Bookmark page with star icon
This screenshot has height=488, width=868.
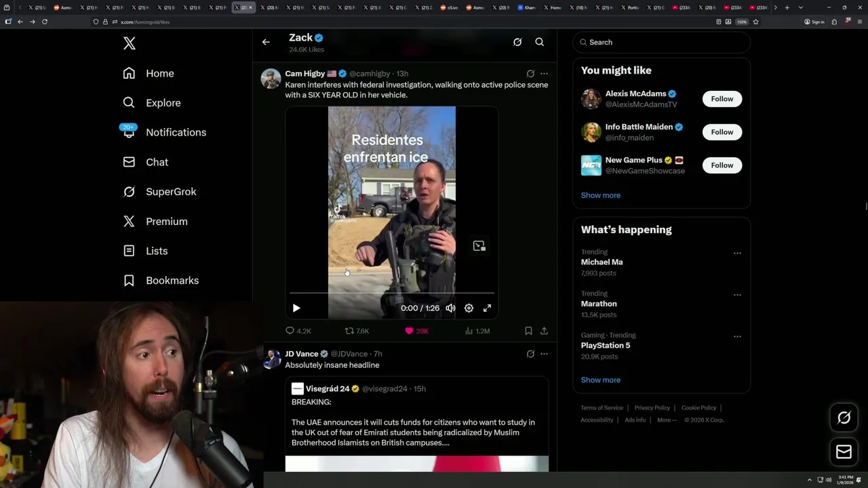point(755,22)
